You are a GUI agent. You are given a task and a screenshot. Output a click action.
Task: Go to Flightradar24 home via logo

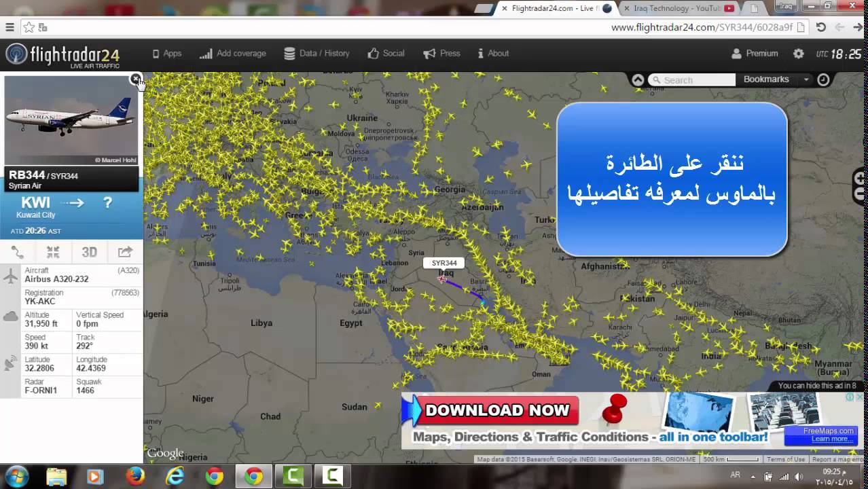(x=62, y=55)
